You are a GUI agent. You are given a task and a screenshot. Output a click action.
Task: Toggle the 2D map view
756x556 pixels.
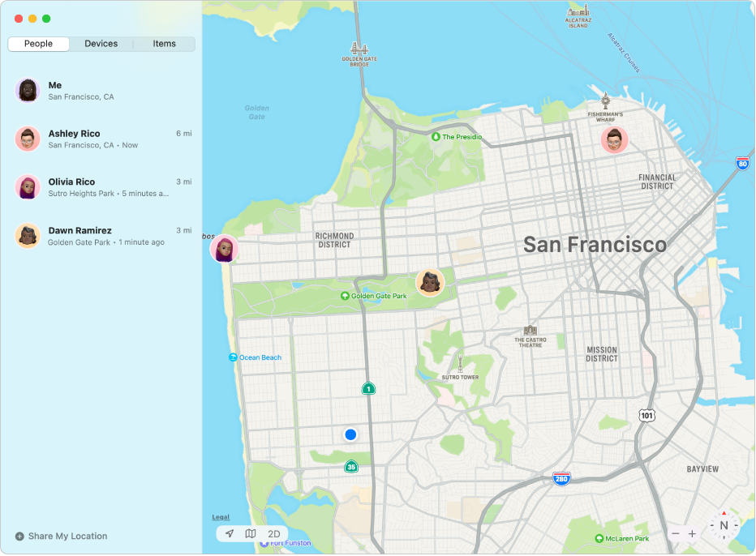[273, 533]
